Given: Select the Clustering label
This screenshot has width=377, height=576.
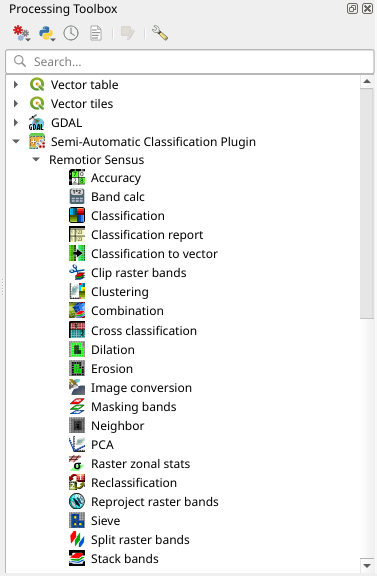Looking at the screenshot, I should click(x=120, y=292).
